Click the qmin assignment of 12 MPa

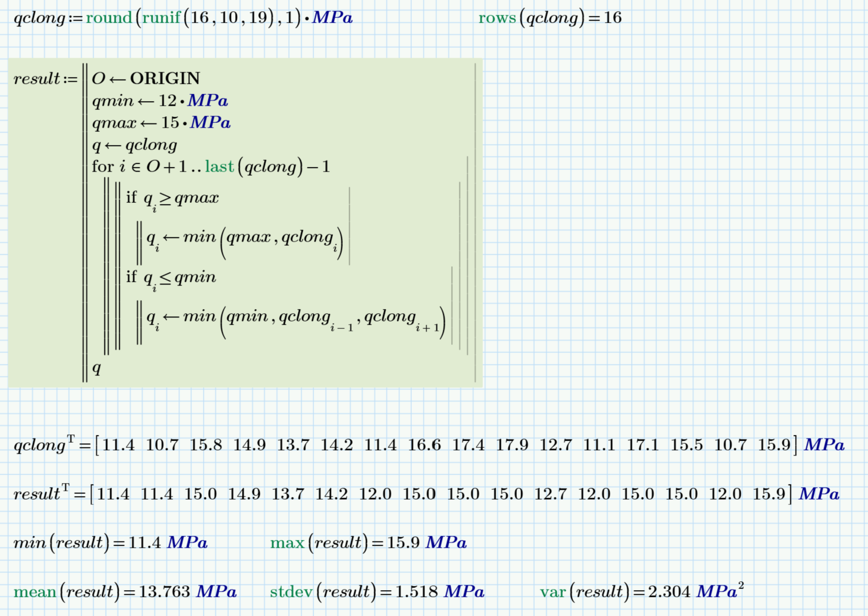click(159, 101)
